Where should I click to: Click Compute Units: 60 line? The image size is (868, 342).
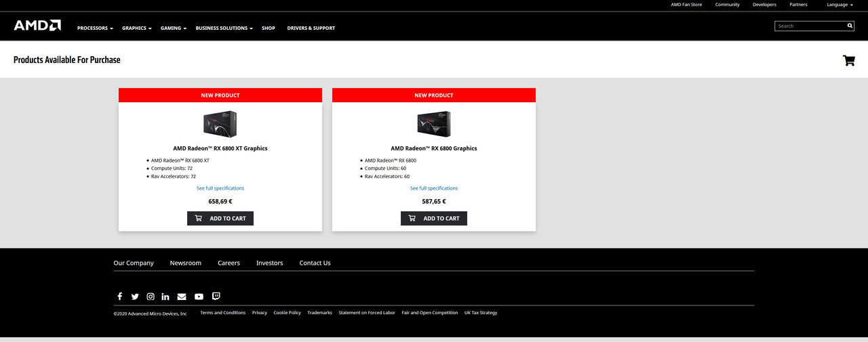click(x=385, y=169)
